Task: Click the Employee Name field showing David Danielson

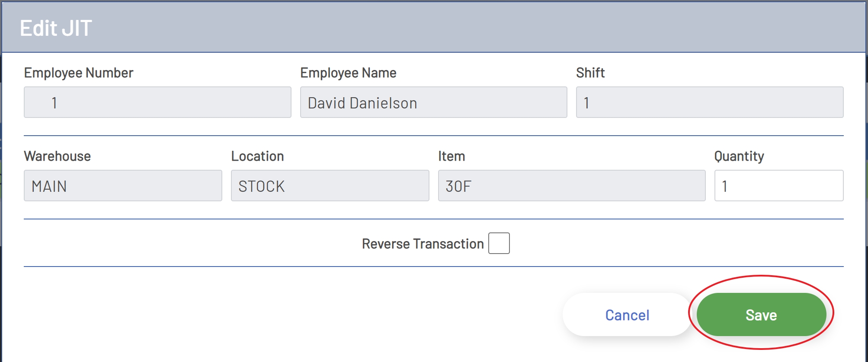Action: click(433, 102)
